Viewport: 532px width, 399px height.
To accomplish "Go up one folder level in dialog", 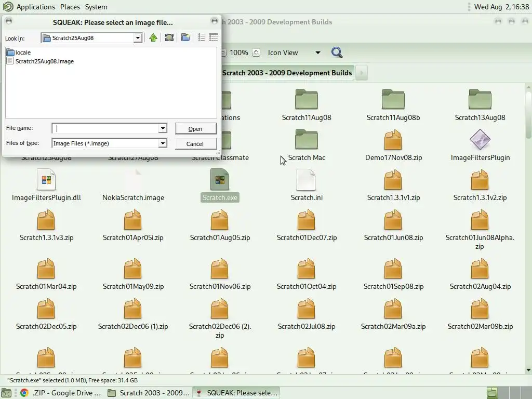I will [x=153, y=37].
